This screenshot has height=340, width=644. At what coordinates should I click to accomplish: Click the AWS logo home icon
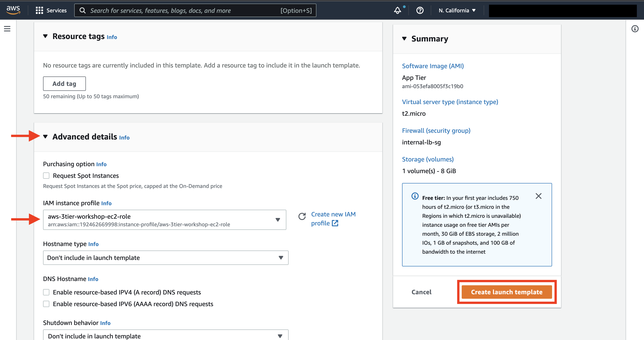pyautogui.click(x=13, y=10)
